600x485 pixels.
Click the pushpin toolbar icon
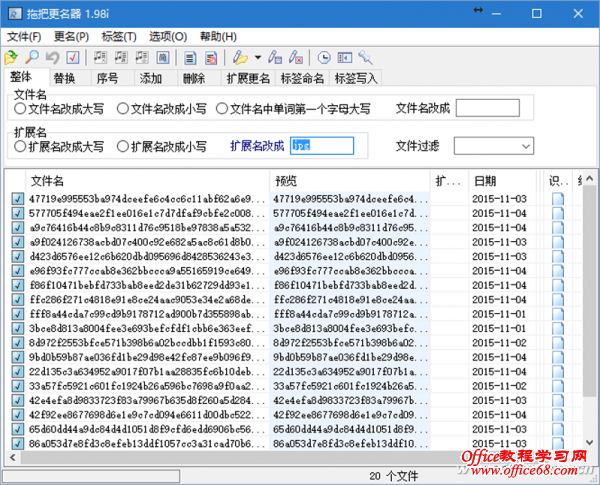click(x=365, y=58)
